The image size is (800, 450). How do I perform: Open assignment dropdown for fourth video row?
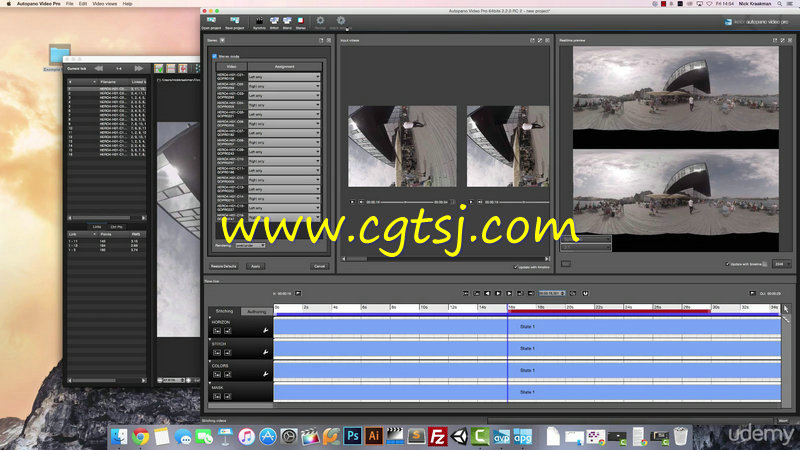[x=284, y=105]
